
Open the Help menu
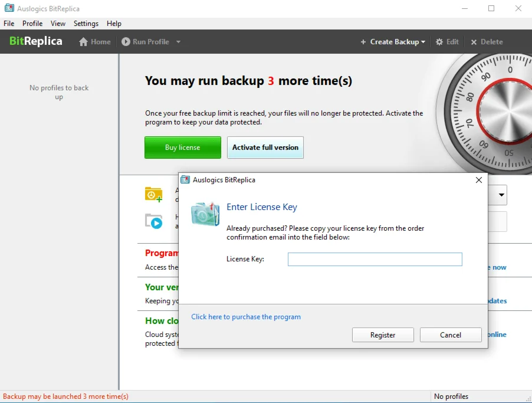click(x=114, y=24)
